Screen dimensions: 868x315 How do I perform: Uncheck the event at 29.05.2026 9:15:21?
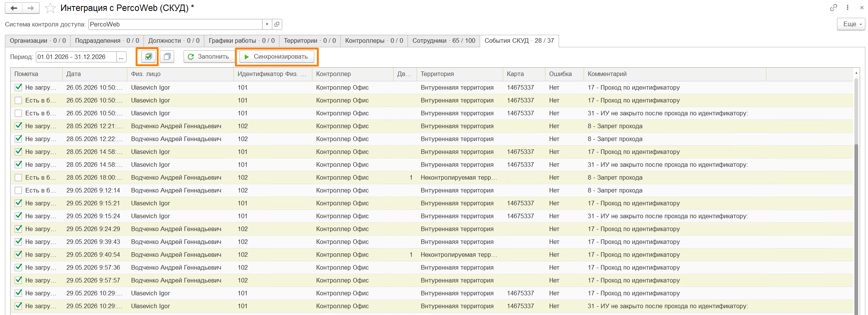[x=18, y=203]
